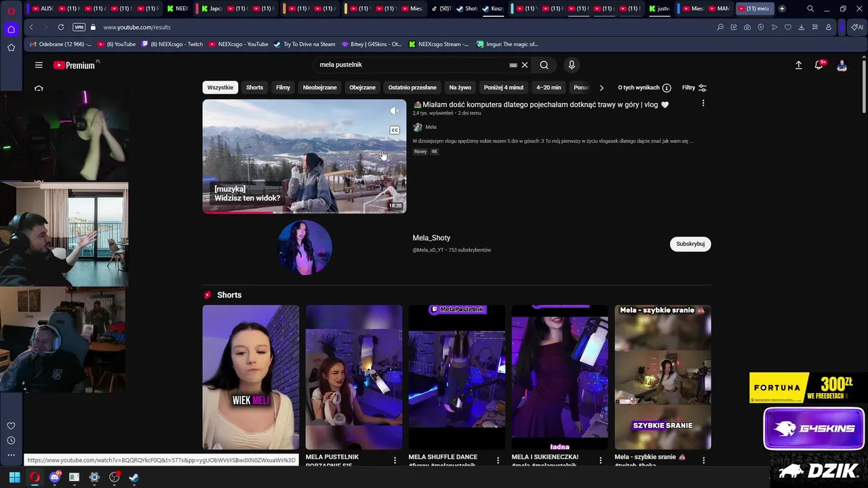Viewport: 868px width, 488px height.
Task: Click the address bar URL www.youtube.com/results
Action: pos(137,27)
